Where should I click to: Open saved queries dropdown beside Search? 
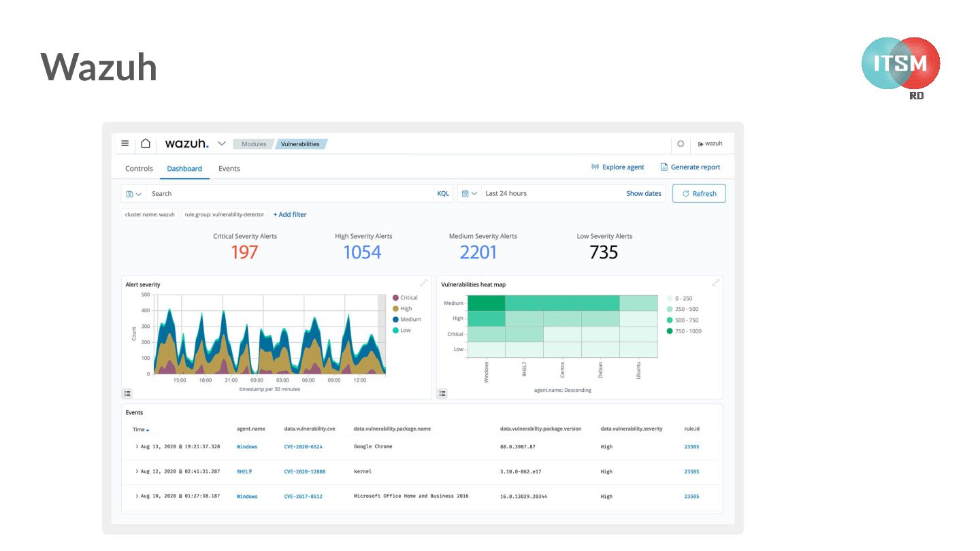(133, 194)
